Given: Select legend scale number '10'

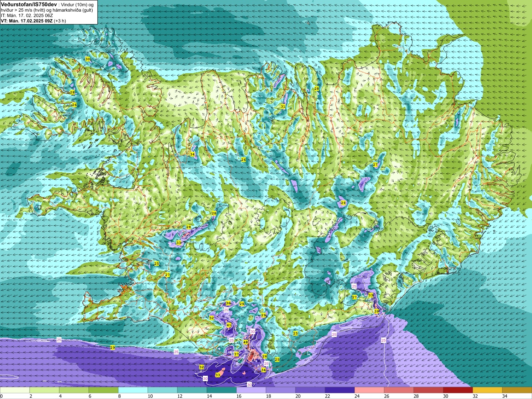Looking at the screenshot, I should 150,396.
